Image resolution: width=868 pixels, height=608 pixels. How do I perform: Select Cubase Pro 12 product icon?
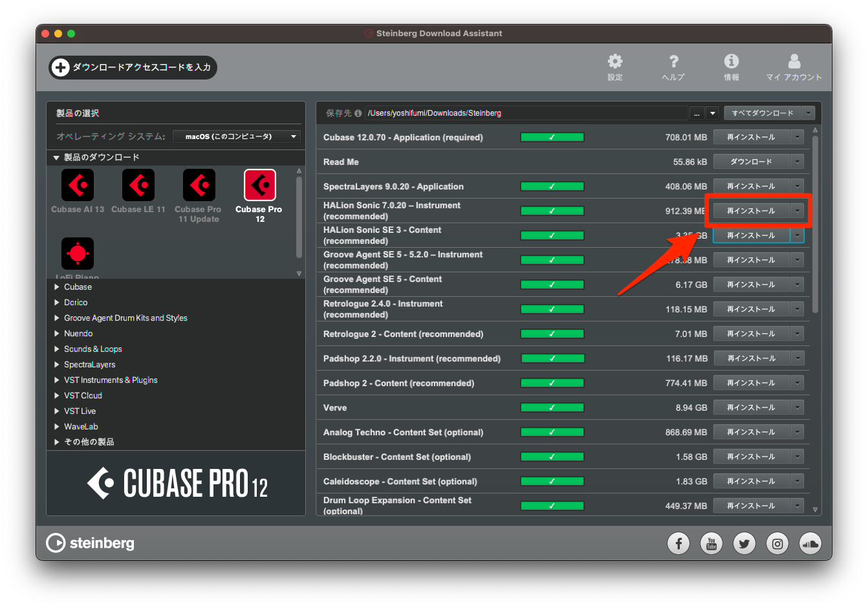pyautogui.click(x=260, y=185)
